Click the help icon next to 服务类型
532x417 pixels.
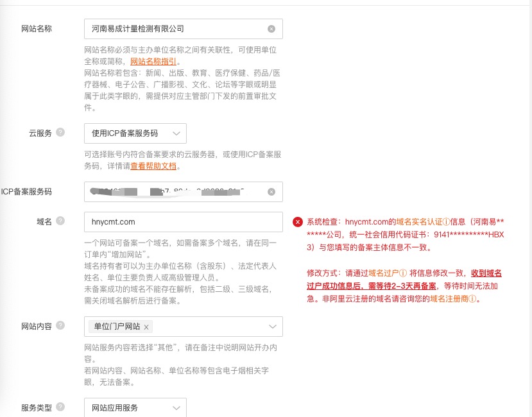pyautogui.click(x=60, y=407)
